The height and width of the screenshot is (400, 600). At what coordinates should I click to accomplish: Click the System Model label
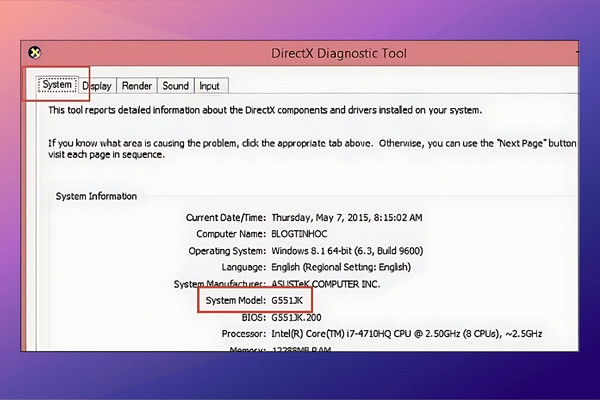[235, 300]
